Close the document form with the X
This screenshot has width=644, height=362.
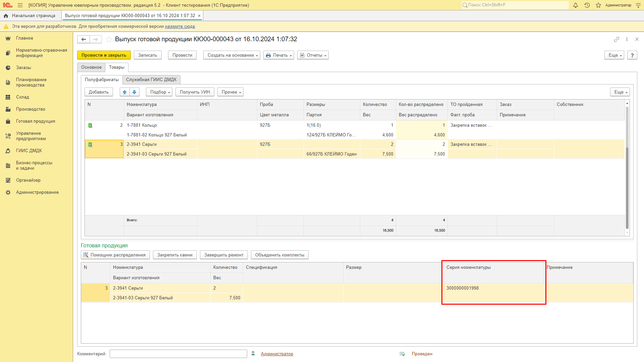click(637, 39)
